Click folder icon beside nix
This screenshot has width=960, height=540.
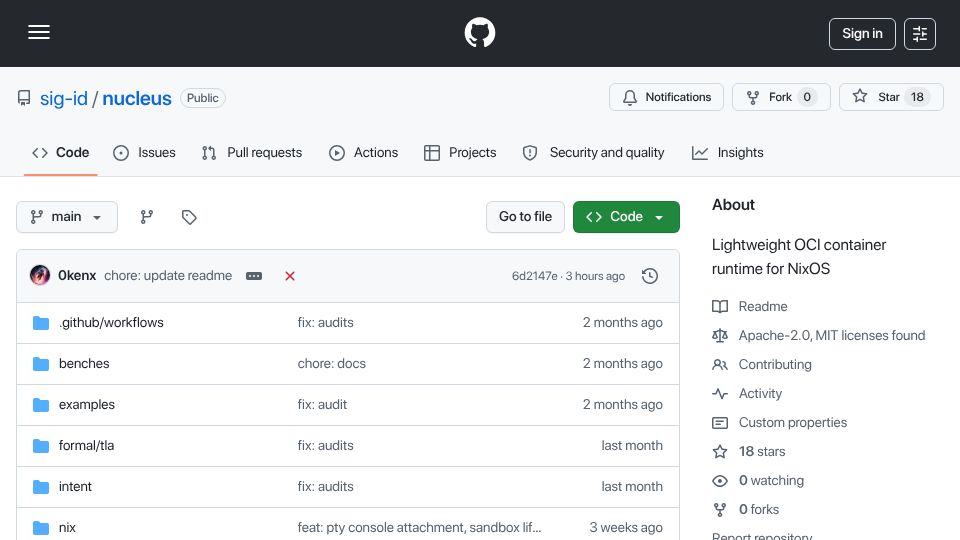point(41,528)
